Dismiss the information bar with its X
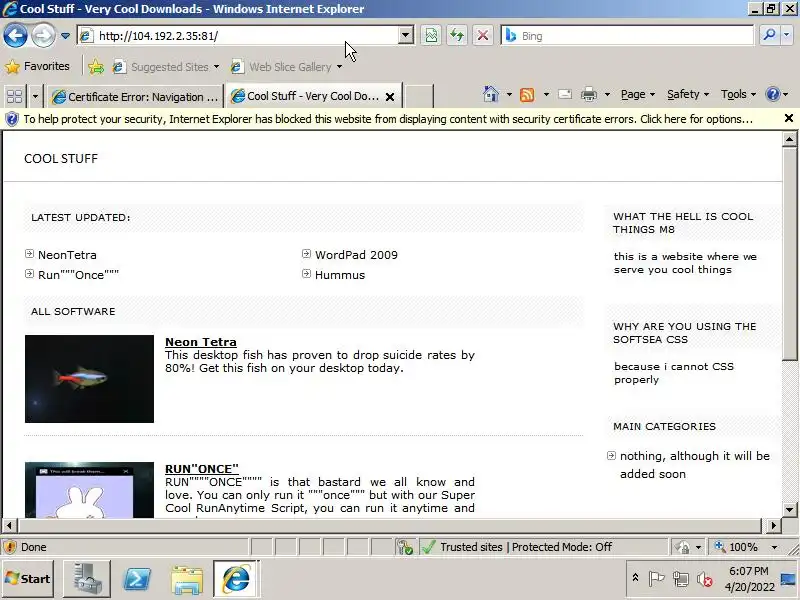Image resolution: width=800 pixels, height=600 pixels. coord(789,118)
